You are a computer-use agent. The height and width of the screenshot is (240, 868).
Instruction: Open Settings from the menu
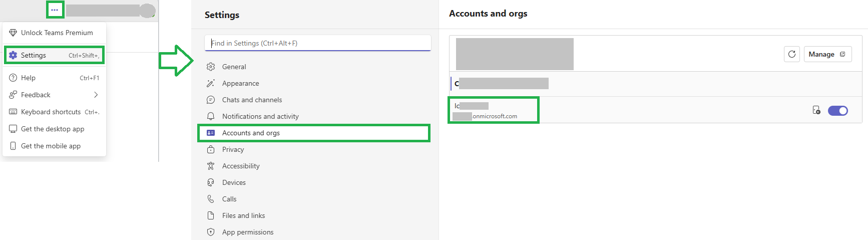coord(54,55)
